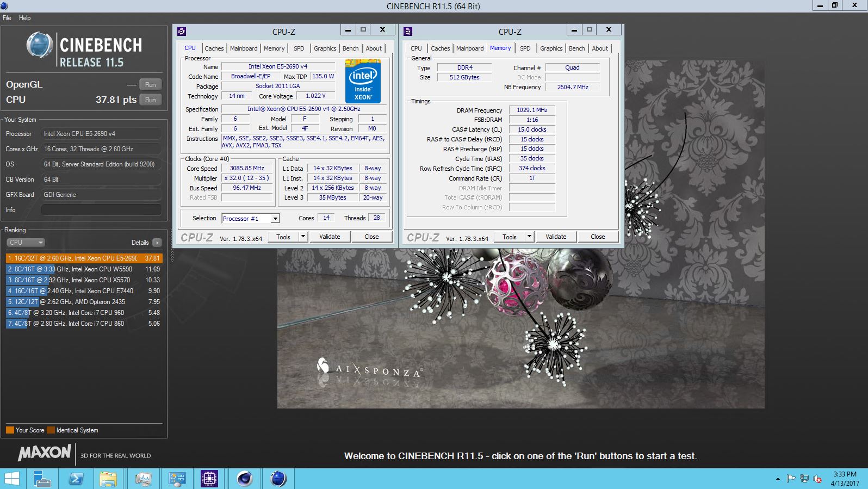The width and height of the screenshot is (868, 489).
Task: Expand Tools dropdown arrow in left CPU-Z
Action: (303, 237)
